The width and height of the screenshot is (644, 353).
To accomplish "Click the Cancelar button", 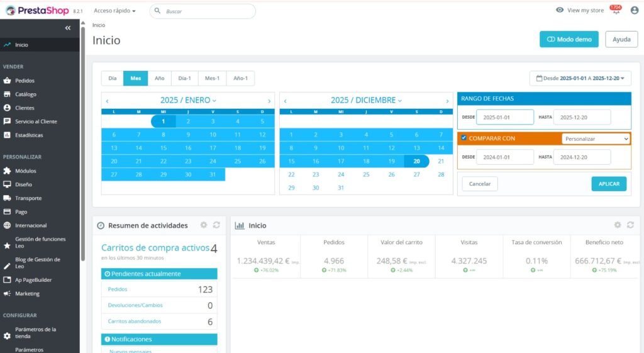I will click(480, 184).
